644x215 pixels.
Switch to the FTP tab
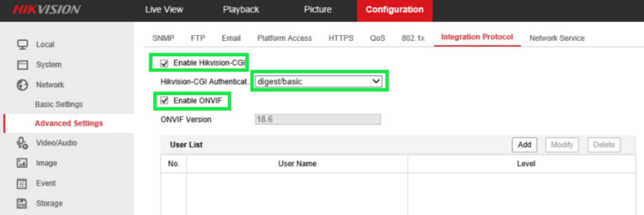(x=198, y=38)
